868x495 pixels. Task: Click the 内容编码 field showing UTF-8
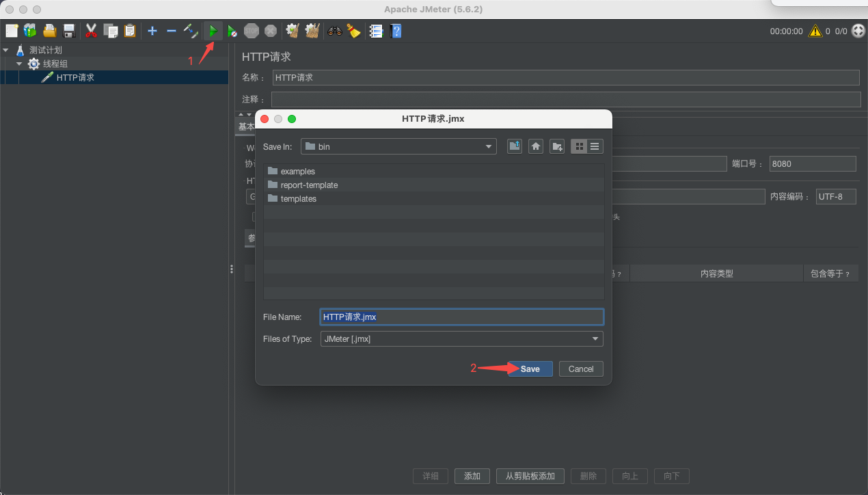point(836,197)
